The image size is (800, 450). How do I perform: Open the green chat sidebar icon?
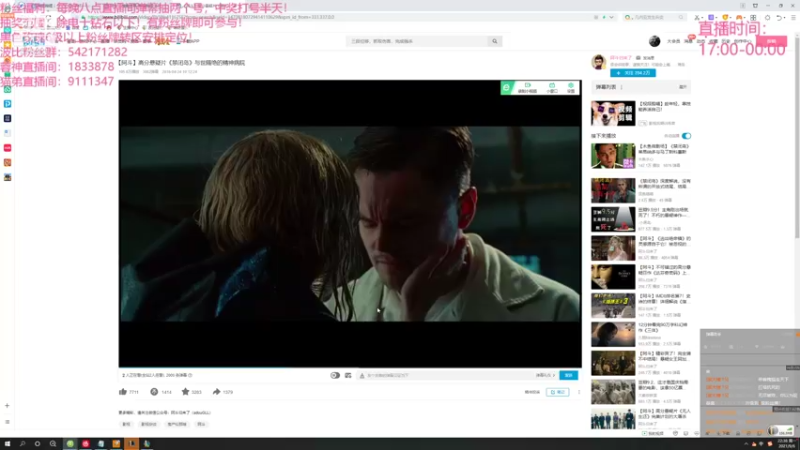(8, 89)
